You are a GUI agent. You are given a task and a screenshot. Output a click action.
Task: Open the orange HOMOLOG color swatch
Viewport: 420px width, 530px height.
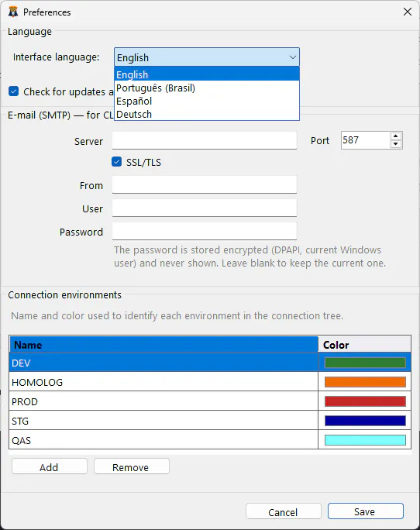[x=365, y=382]
